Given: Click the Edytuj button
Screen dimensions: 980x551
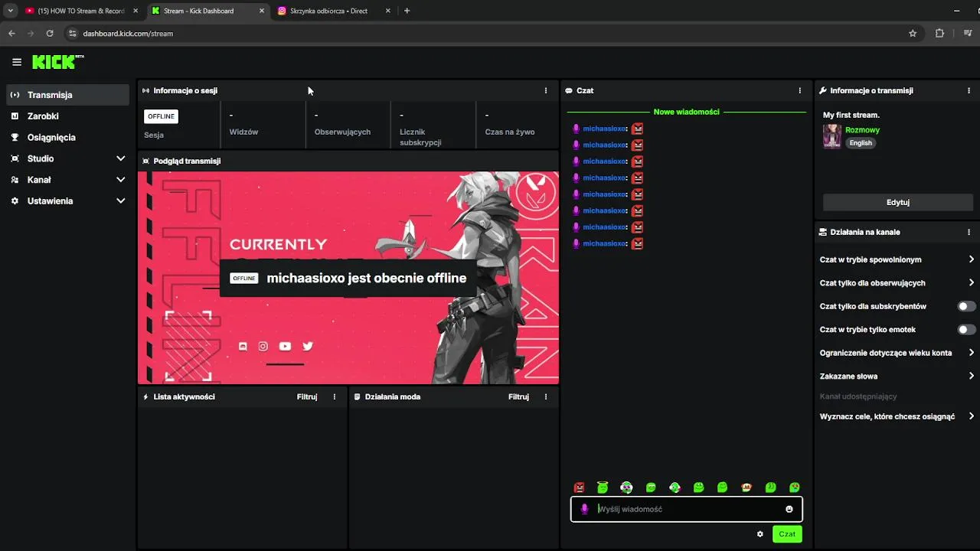Looking at the screenshot, I should tap(897, 202).
